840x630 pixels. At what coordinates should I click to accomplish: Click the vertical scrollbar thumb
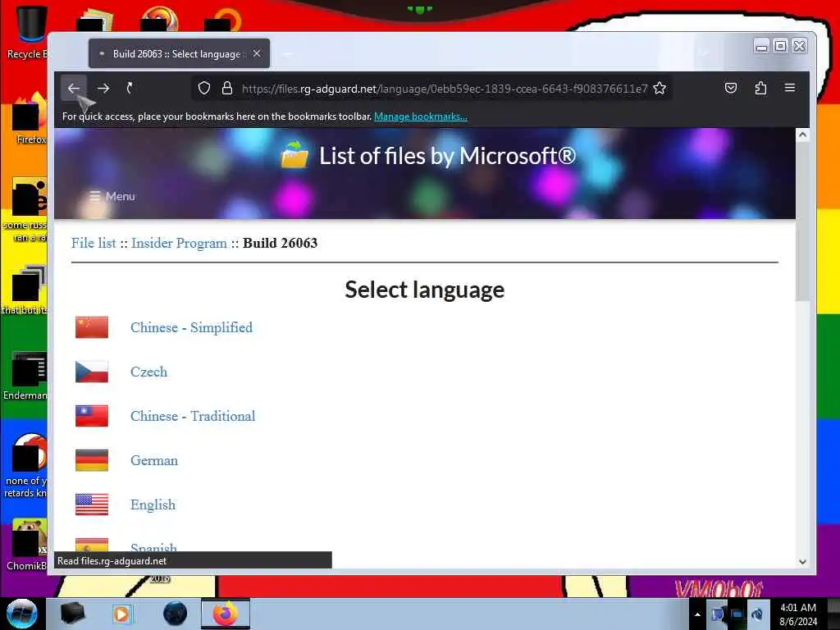pos(802,222)
